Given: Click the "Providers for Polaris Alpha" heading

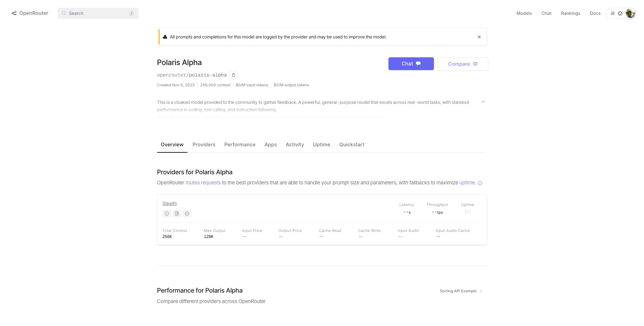Looking at the screenshot, I should (x=195, y=172).
